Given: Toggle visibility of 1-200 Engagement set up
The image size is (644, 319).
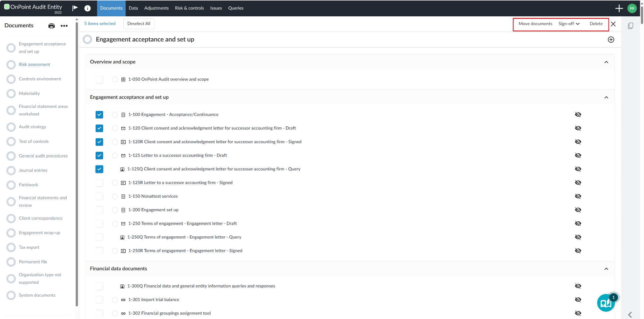Looking at the screenshot, I should pyautogui.click(x=578, y=210).
